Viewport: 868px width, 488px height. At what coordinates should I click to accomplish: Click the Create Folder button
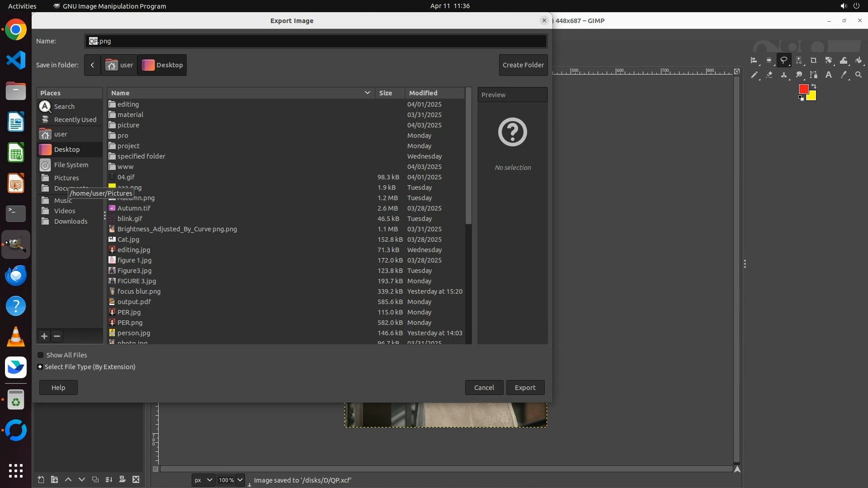pos(523,65)
